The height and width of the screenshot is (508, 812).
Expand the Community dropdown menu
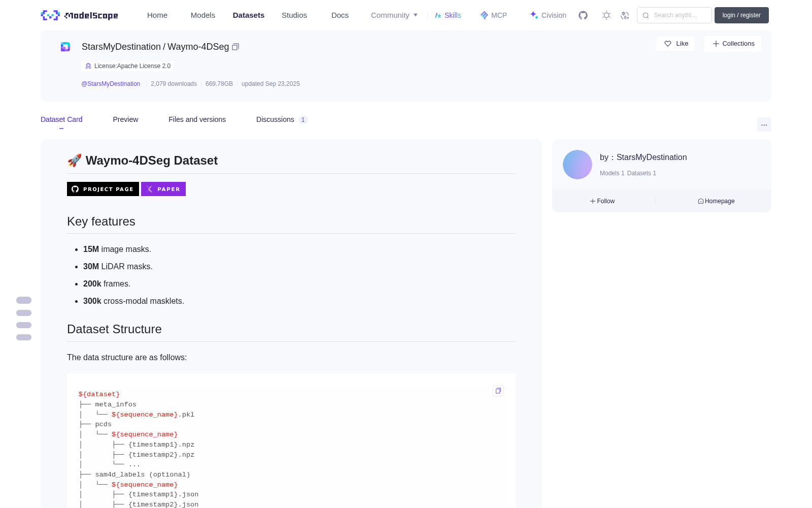pos(394,15)
